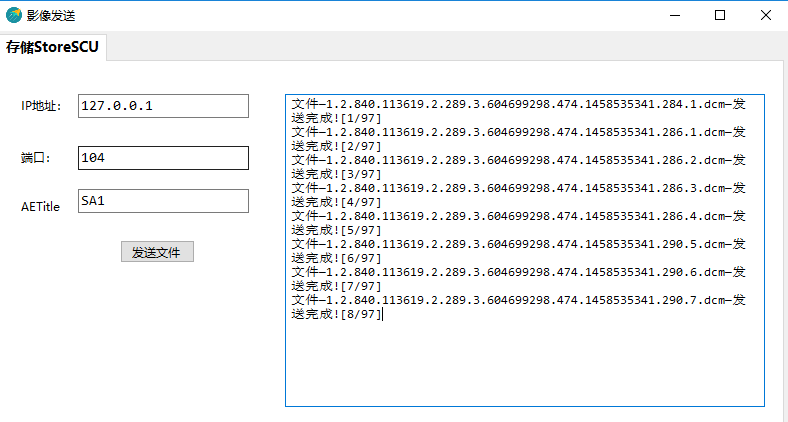This screenshot has width=788, height=422.
Task: Click the 影像发送 window title text
Action: (x=51, y=16)
